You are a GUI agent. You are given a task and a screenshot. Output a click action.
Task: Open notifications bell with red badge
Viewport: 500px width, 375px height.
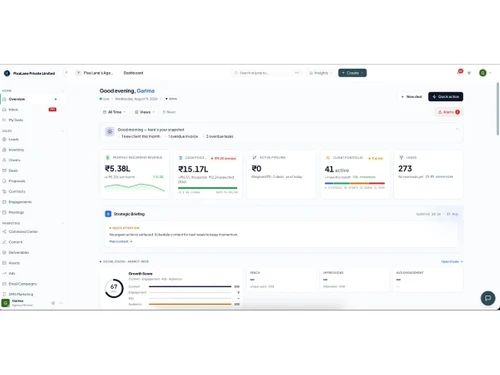[x=459, y=72]
